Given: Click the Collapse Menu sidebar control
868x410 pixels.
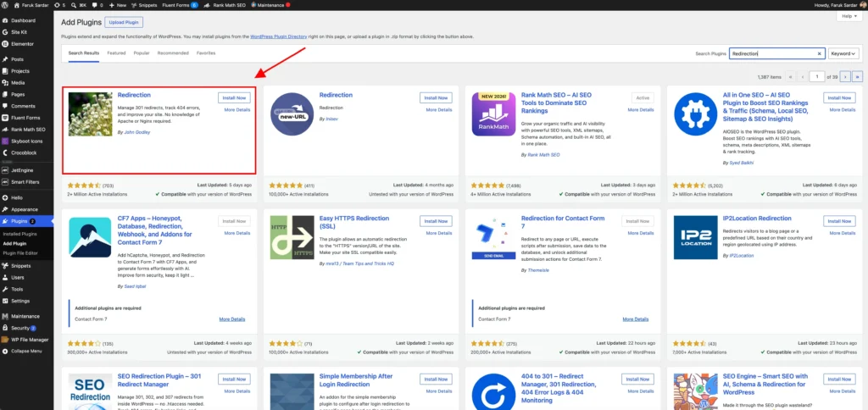Looking at the screenshot, I should click(26, 352).
